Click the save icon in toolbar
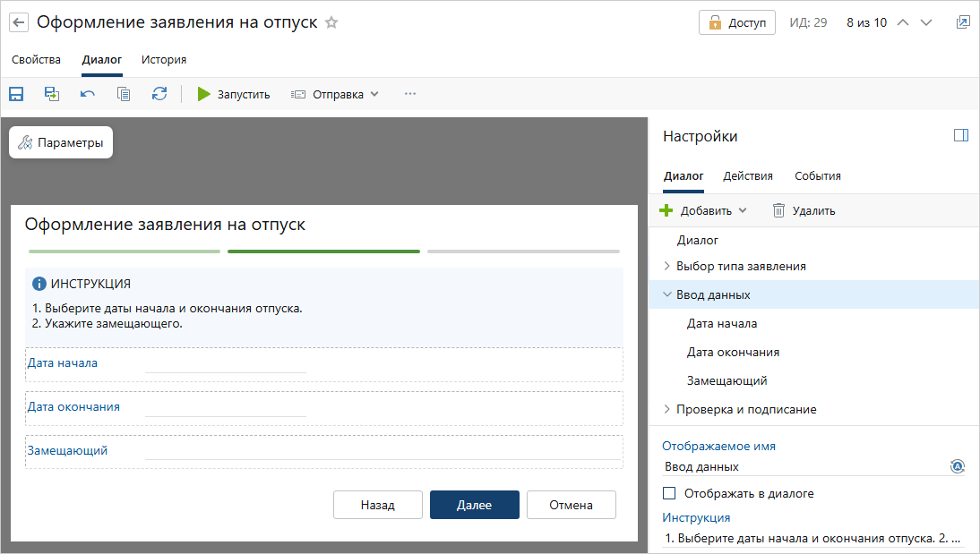The height and width of the screenshot is (554, 980). click(x=16, y=94)
